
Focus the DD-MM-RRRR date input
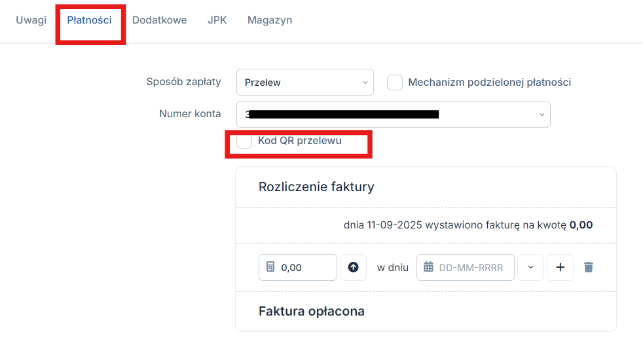466,267
